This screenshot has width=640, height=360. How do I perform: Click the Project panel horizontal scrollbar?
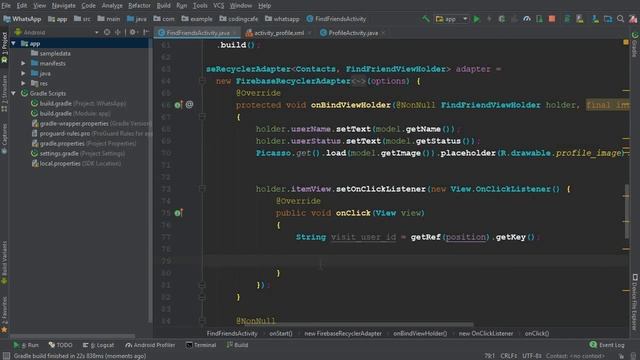(x=73, y=336)
